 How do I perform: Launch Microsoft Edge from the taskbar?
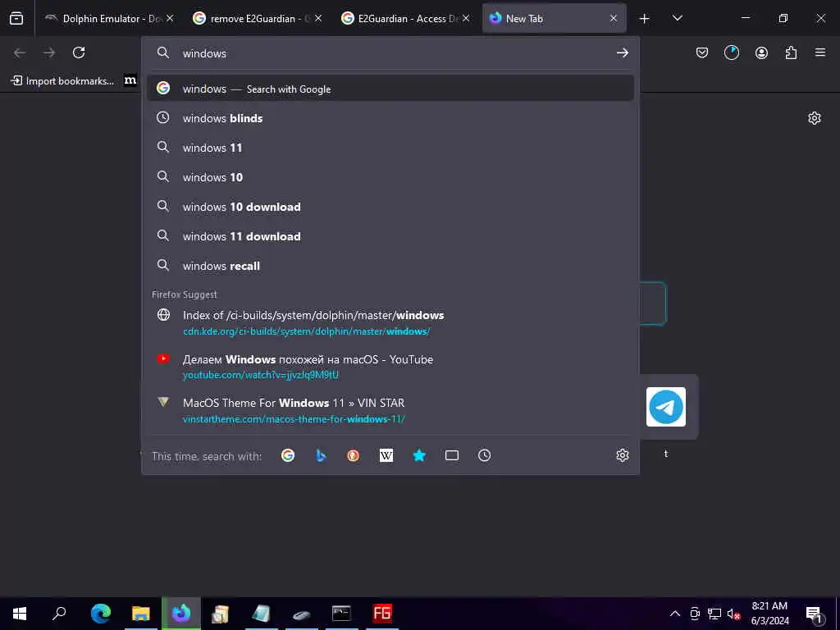pyautogui.click(x=100, y=614)
